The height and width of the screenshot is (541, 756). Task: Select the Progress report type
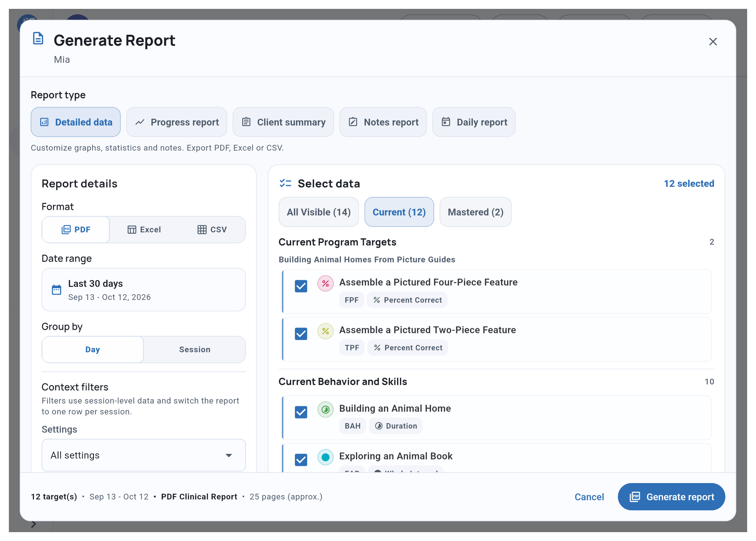click(x=177, y=122)
